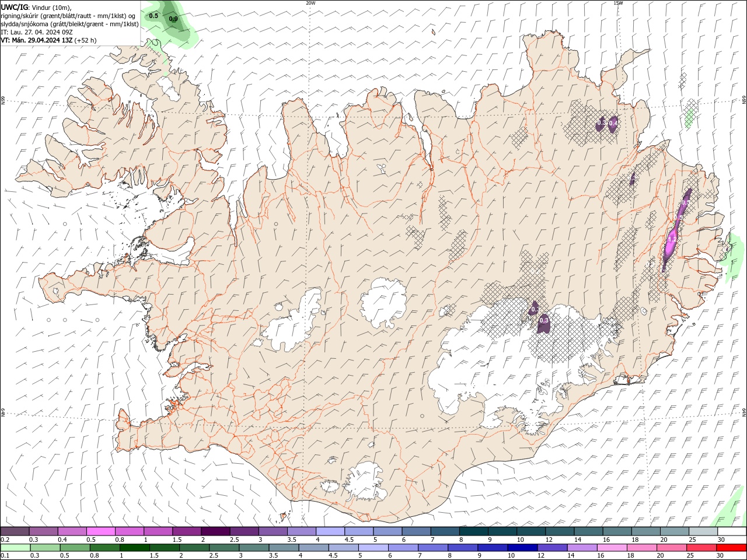Click the '0.2' label under the top legend row

(5, 540)
